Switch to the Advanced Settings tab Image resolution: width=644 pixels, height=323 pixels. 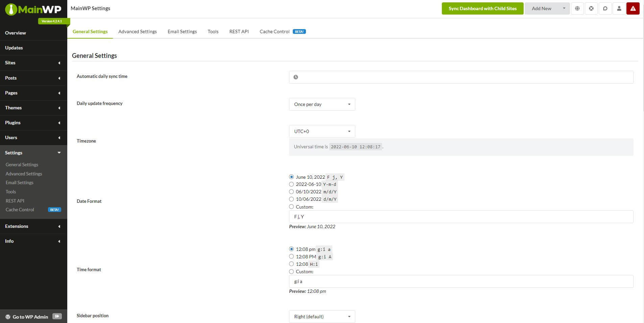(138, 31)
